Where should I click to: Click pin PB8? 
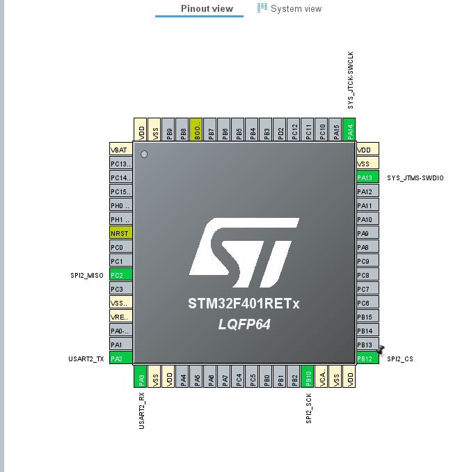(182, 129)
